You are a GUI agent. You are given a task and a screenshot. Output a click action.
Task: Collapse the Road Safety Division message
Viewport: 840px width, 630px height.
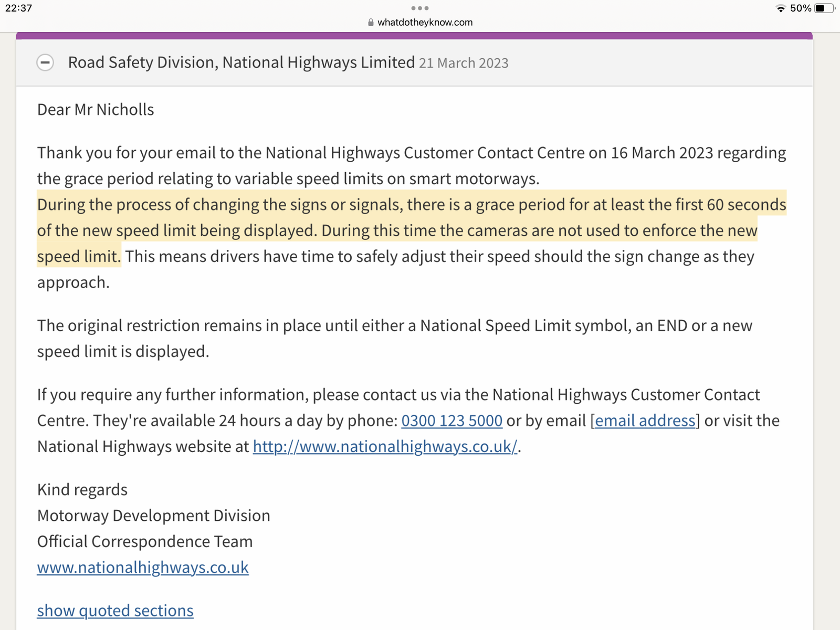(45, 62)
